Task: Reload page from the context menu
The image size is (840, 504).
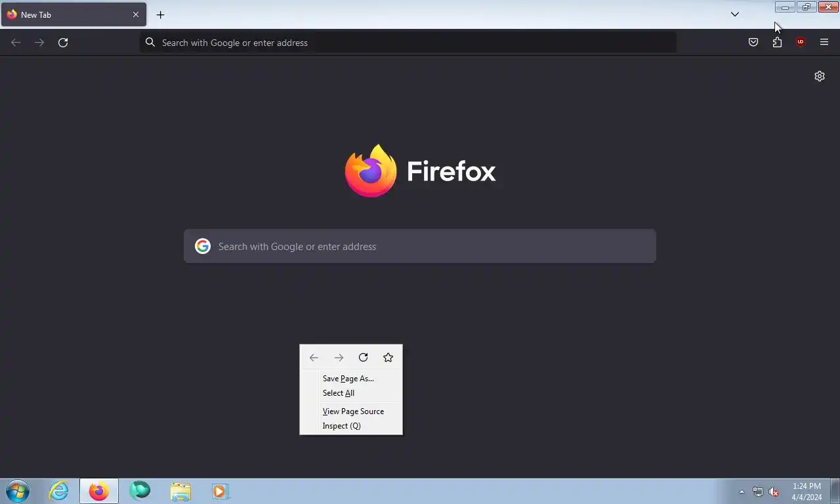Action: (363, 358)
